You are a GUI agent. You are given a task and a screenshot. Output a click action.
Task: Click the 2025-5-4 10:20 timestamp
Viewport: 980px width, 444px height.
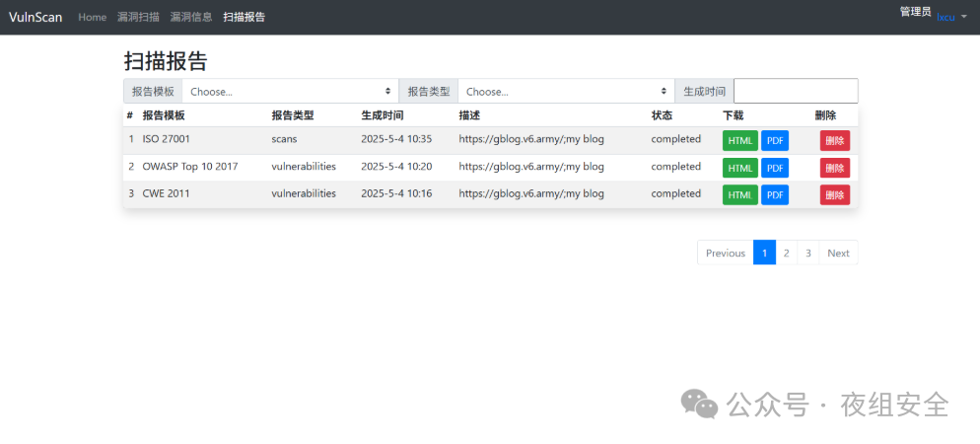(396, 167)
